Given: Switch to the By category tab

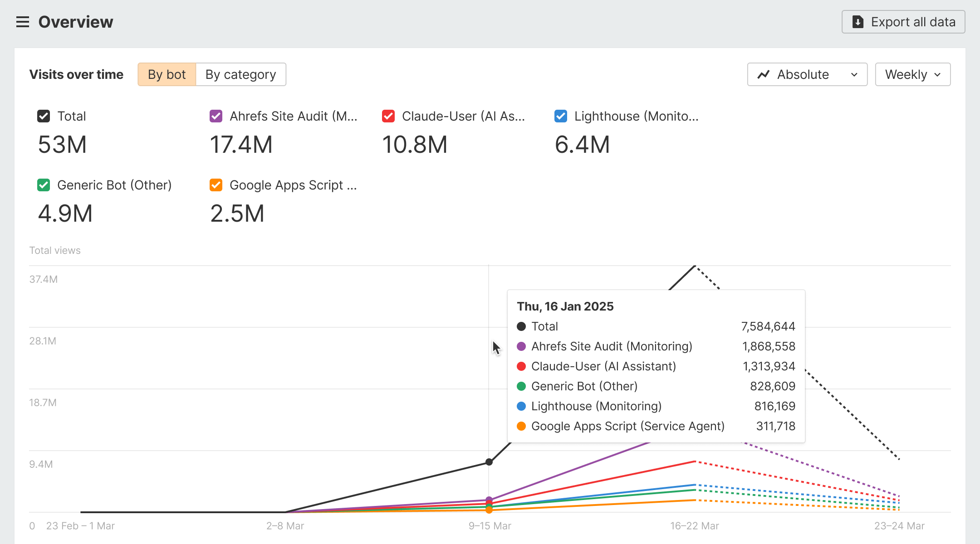Looking at the screenshot, I should tap(240, 74).
